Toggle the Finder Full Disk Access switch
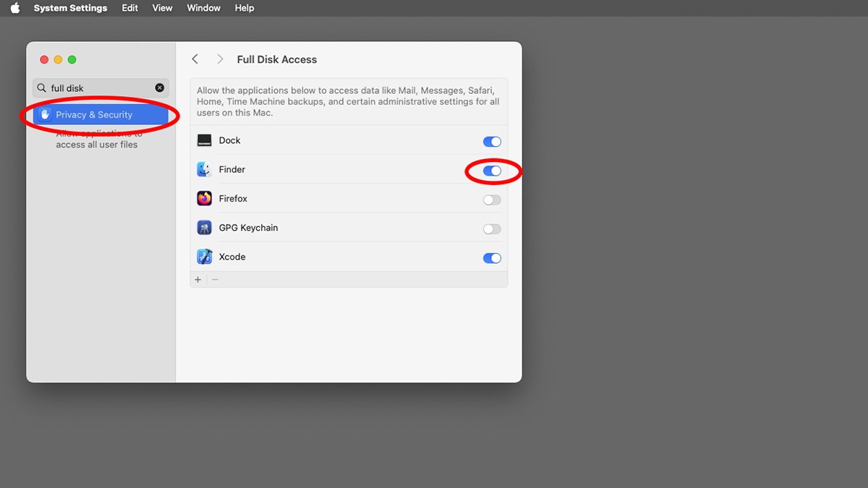This screenshot has height=488, width=868. [x=492, y=171]
